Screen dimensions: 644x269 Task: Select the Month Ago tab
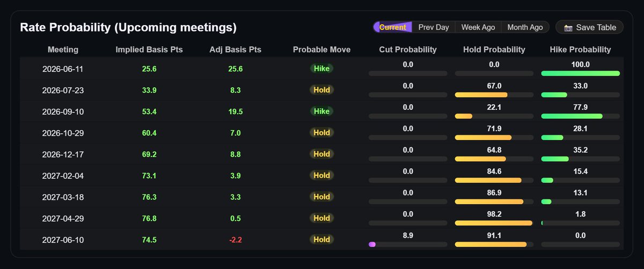[525, 27]
